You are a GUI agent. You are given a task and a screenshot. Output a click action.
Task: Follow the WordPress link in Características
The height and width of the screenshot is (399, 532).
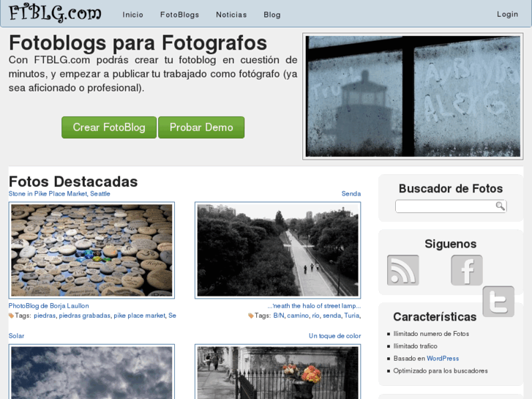pos(443,358)
